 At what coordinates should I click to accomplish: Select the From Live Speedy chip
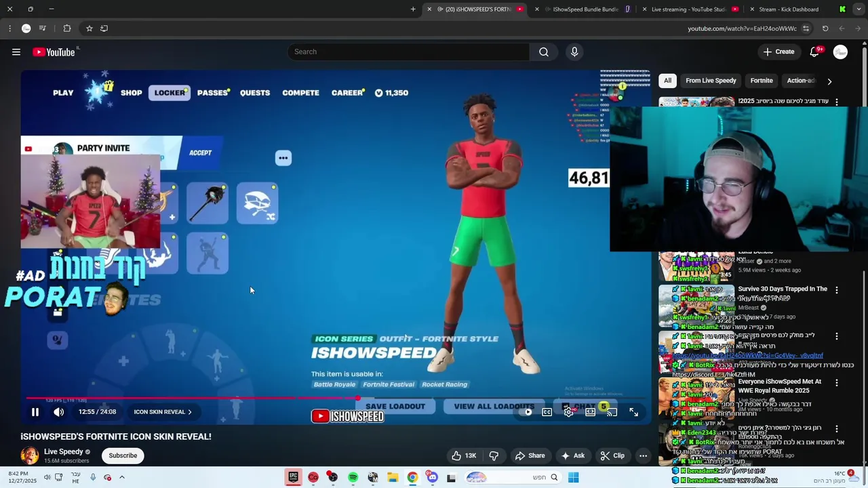pyautogui.click(x=711, y=81)
